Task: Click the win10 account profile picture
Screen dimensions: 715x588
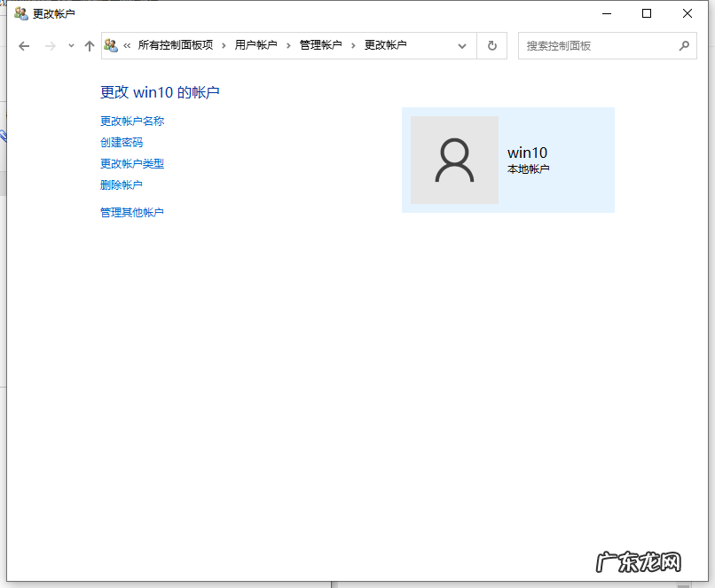Action: pos(454,160)
